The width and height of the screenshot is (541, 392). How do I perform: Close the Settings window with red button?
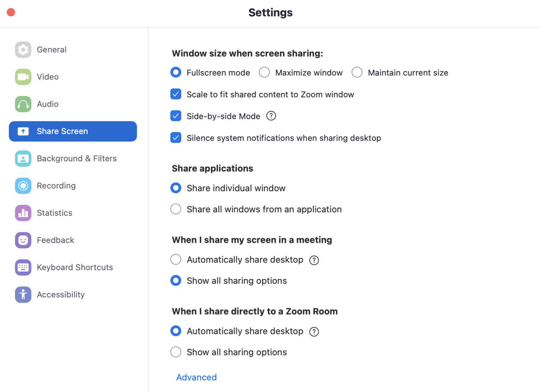pyautogui.click(x=11, y=12)
